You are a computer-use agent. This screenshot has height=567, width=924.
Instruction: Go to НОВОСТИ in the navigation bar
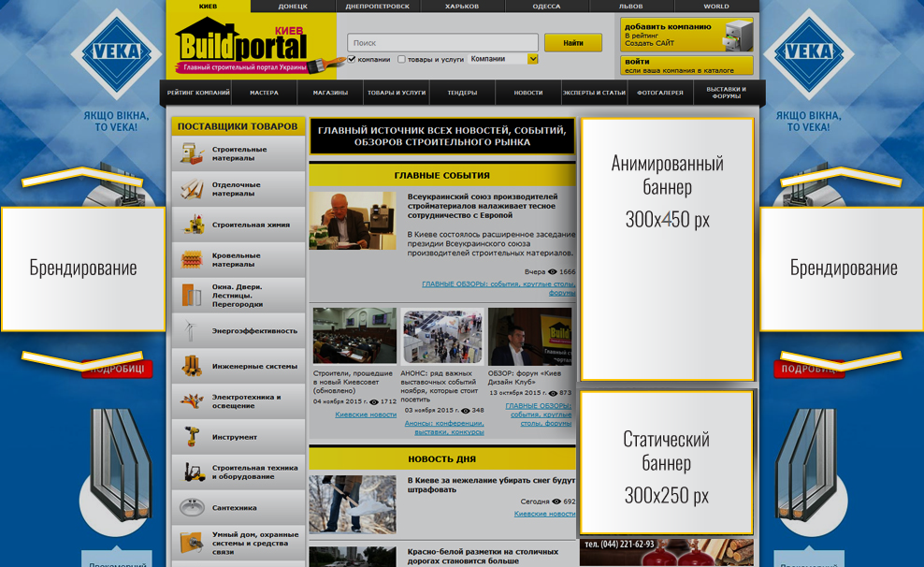(x=528, y=93)
